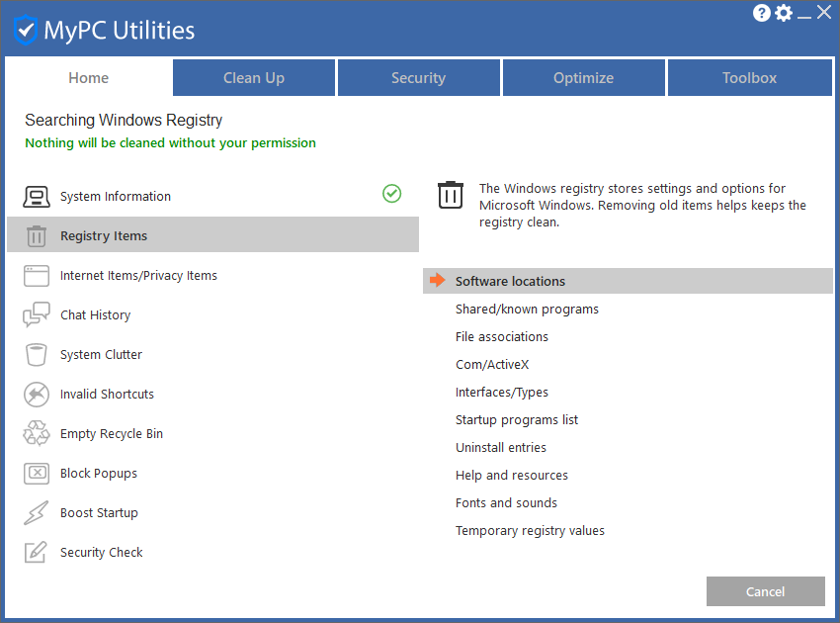This screenshot has height=623, width=840.
Task: Click the Software locations entry
Action: point(628,281)
